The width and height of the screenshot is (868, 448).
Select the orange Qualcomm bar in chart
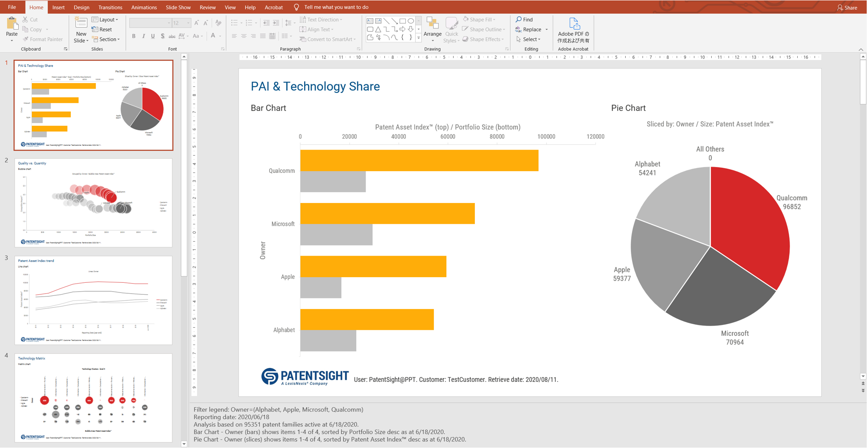click(419, 160)
